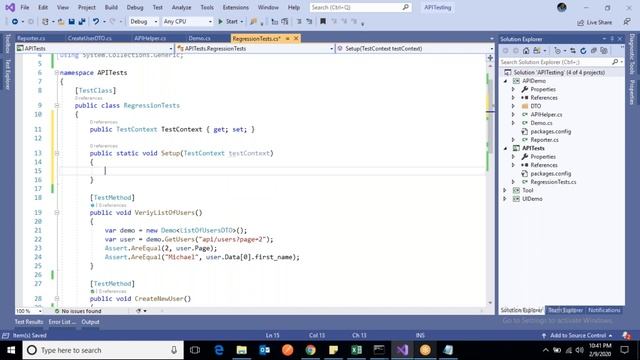Click the Start debugging button
The height and width of the screenshot is (360, 640).
[230, 22]
